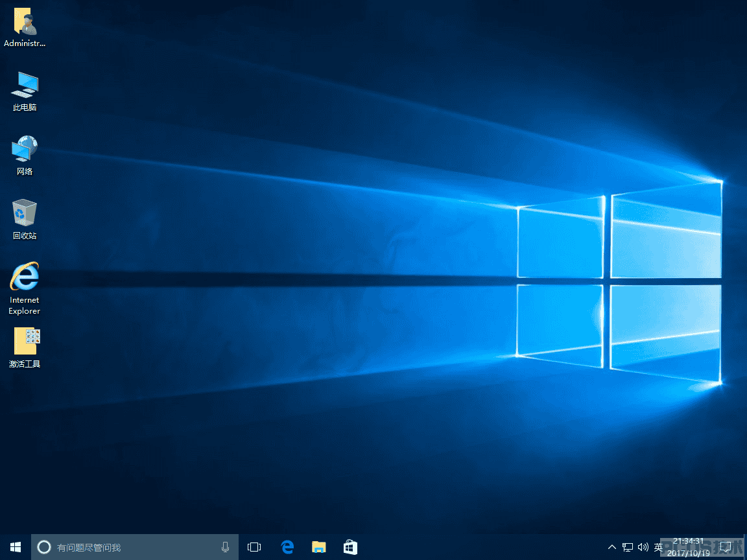The image size is (747, 560).
Task: Open the clock and calendar flyout
Action: pyautogui.click(x=689, y=547)
